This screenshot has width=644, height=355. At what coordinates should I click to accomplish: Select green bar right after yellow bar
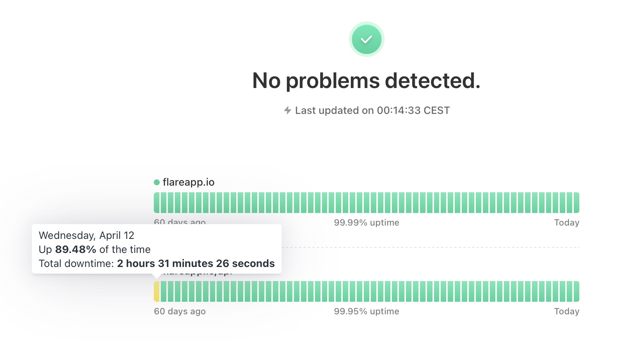[x=164, y=291]
